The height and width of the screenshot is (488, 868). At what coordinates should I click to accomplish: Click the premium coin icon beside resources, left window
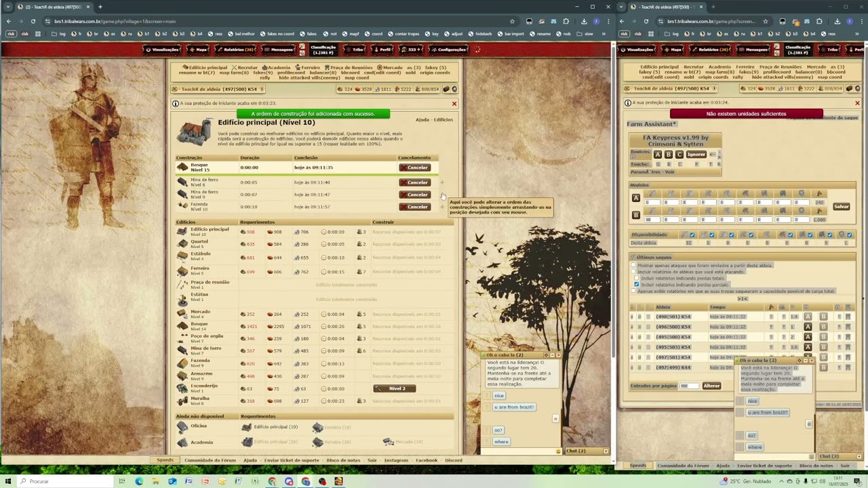point(454,89)
